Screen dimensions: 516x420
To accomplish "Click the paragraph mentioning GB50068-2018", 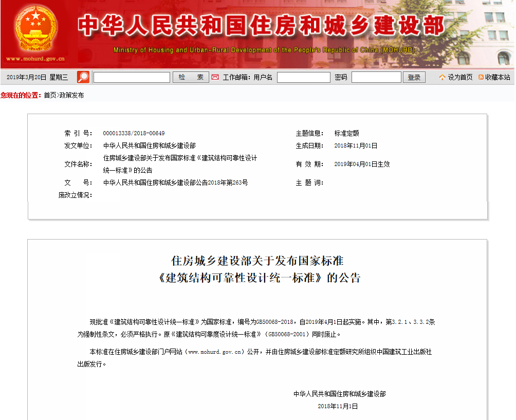I will (256, 328).
